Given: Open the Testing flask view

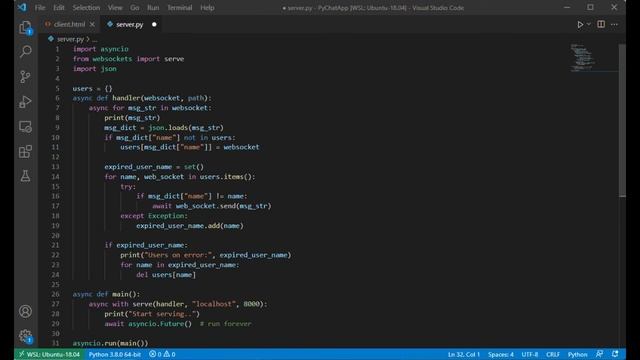Looking at the screenshot, I should (x=25, y=176).
